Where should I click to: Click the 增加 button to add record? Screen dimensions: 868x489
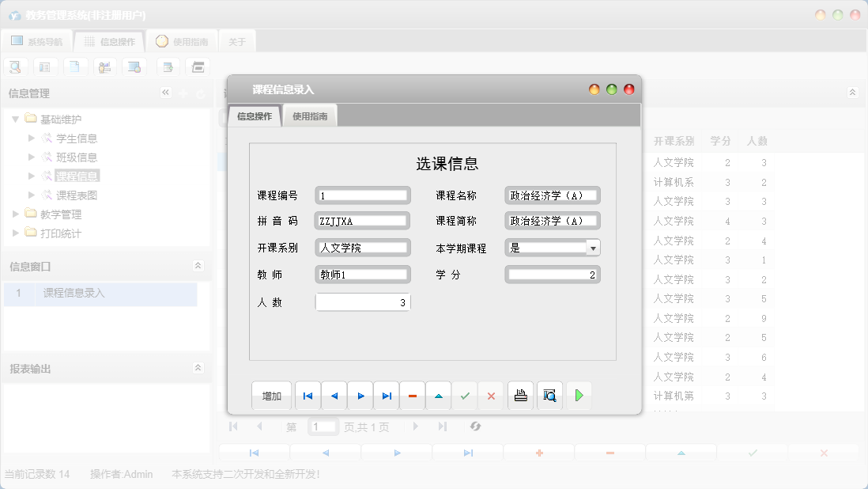tap(271, 396)
